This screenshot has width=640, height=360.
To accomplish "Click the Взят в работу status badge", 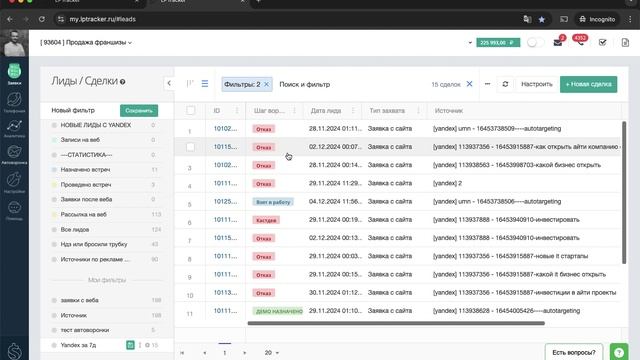I will [x=273, y=202].
